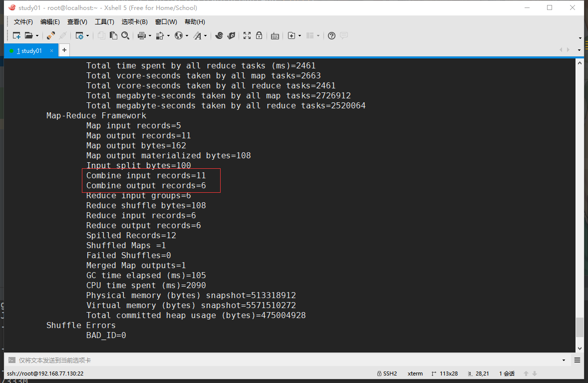
Task: Click the 113x28 terminal size entry
Action: tap(445, 374)
